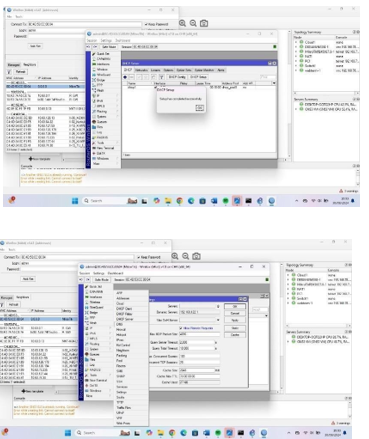Image resolution: width=369 pixels, height=439 pixels.
Task: Click the filter funnel icon in DHCP Server toolbar
Action: (x=161, y=77)
